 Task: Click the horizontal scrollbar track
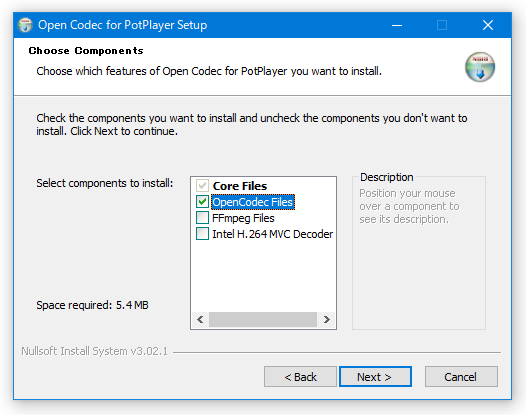click(x=263, y=319)
